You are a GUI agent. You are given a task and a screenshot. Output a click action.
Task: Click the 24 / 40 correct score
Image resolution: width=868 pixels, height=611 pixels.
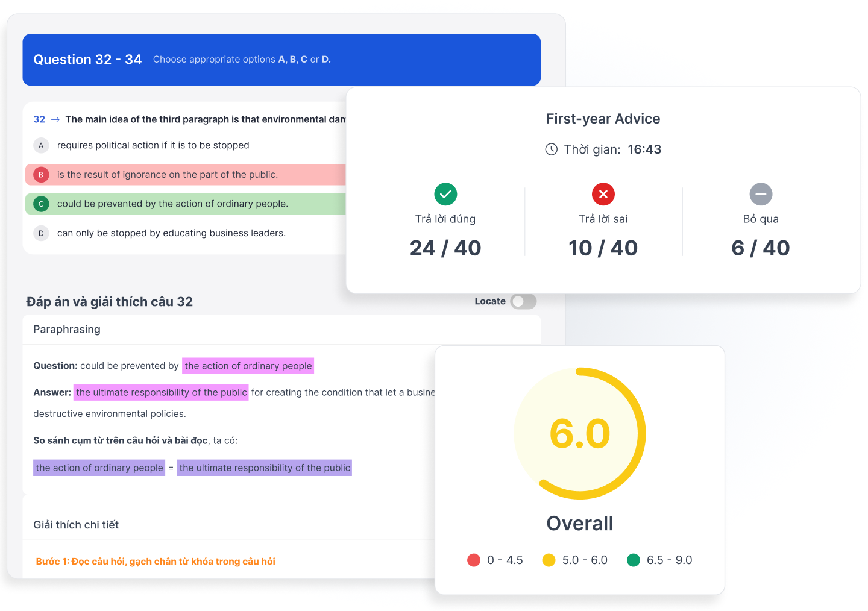point(445,248)
